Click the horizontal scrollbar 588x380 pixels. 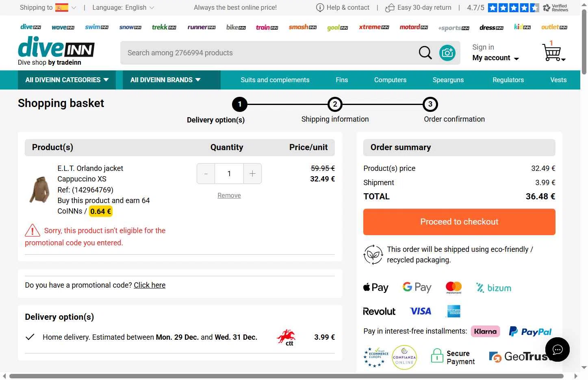coord(286,376)
